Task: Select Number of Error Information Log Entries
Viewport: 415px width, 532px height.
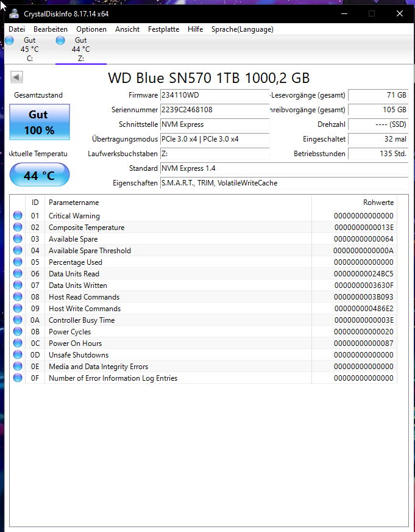Action: pyautogui.click(x=113, y=378)
